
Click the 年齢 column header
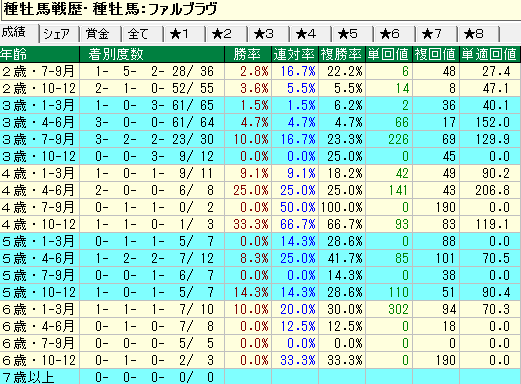click(39, 54)
